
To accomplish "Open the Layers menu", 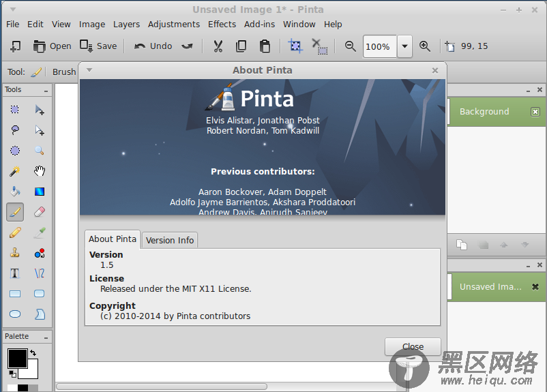I will point(126,25).
